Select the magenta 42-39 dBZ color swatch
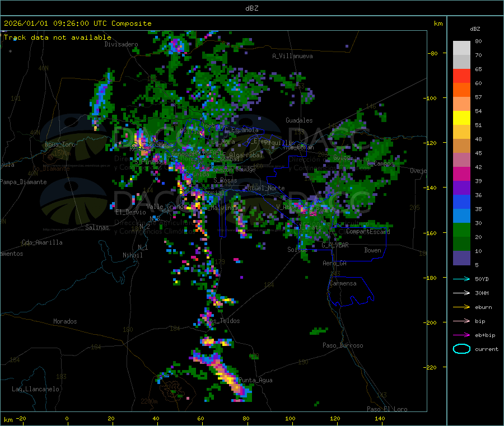 tap(461, 174)
